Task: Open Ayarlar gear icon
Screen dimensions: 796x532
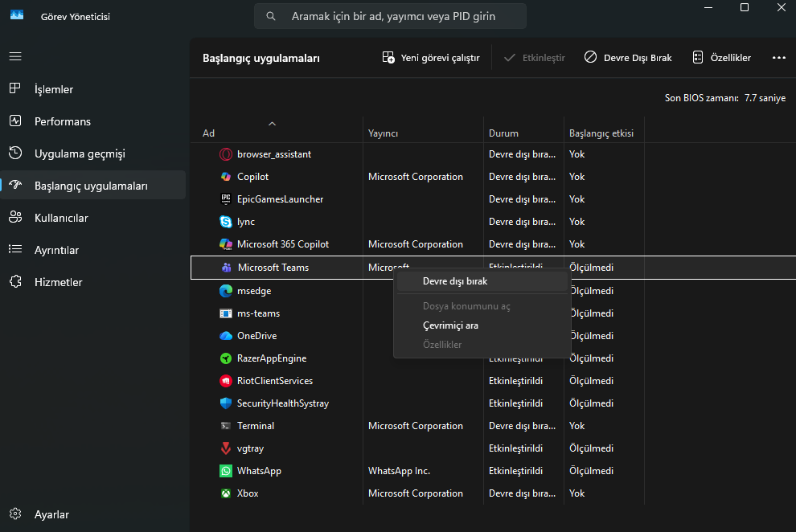Action: (x=15, y=514)
